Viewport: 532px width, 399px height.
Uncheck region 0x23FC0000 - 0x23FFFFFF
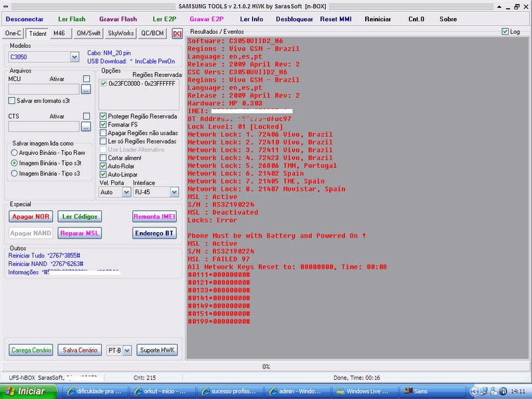[104, 84]
